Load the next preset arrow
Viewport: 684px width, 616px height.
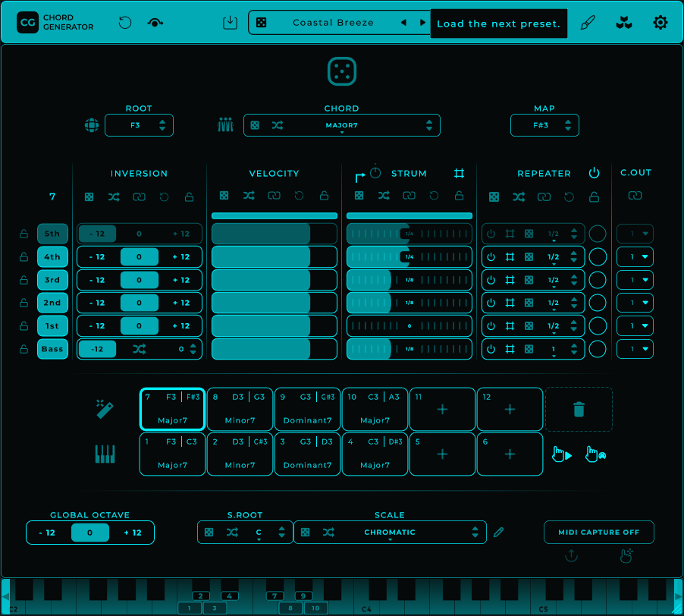click(422, 22)
